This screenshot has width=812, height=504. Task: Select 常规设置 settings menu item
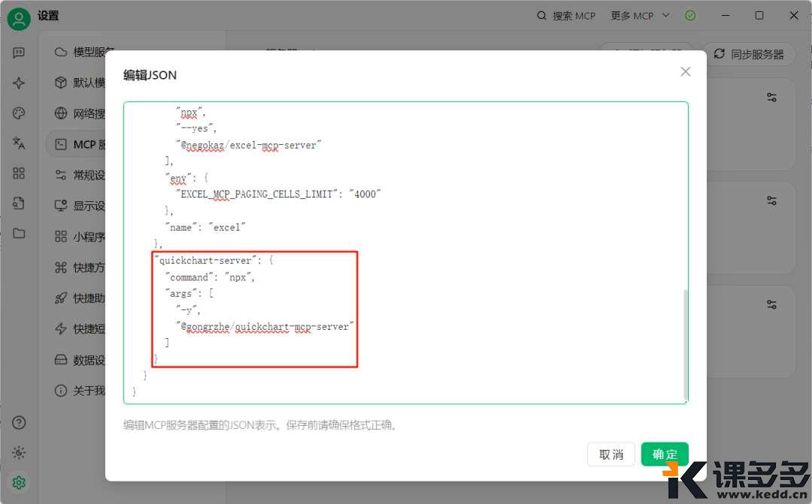[79, 175]
